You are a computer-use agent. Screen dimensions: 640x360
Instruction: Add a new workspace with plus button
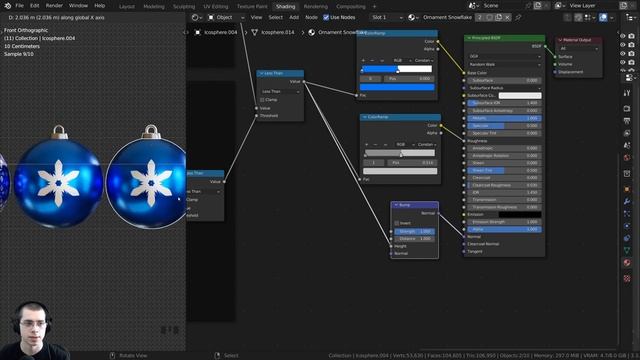click(374, 7)
